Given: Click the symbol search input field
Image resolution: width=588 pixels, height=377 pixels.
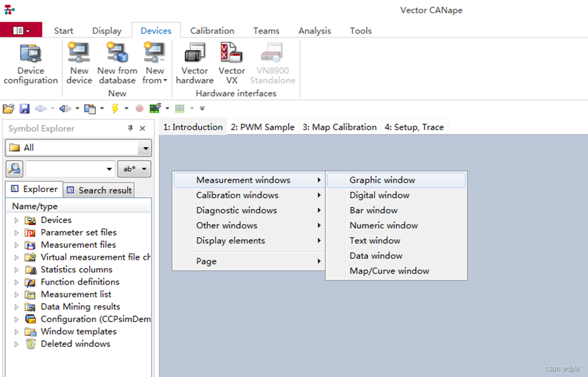Looking at the screenshot, I should click(x=66, y=169).
